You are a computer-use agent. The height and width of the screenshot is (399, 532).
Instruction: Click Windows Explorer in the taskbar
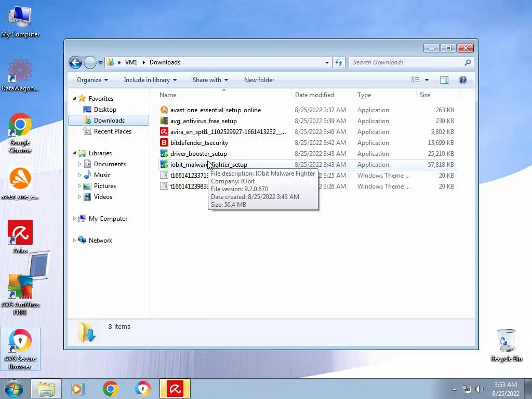click(46, 389)
